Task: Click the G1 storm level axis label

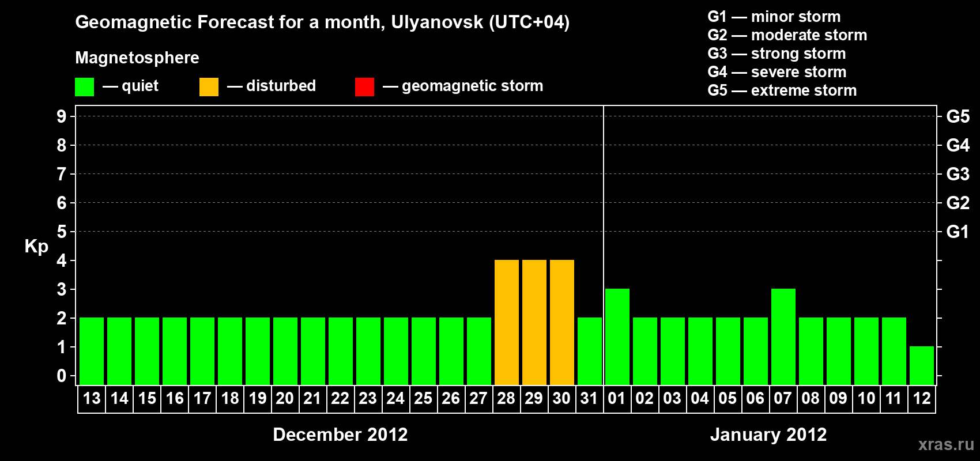Action: pos(958,232)
